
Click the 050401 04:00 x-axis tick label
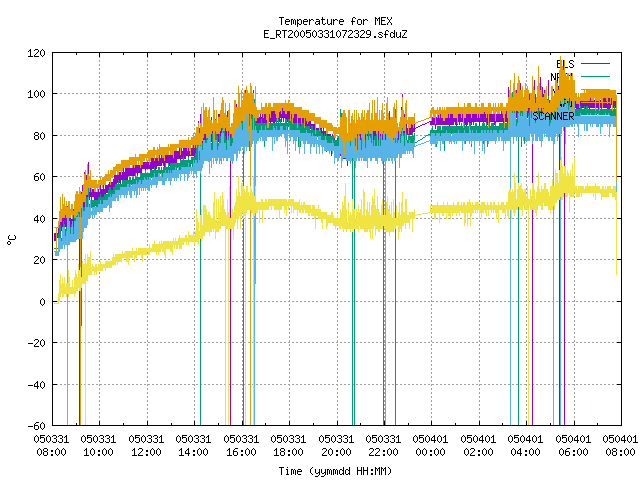[525, 446]
